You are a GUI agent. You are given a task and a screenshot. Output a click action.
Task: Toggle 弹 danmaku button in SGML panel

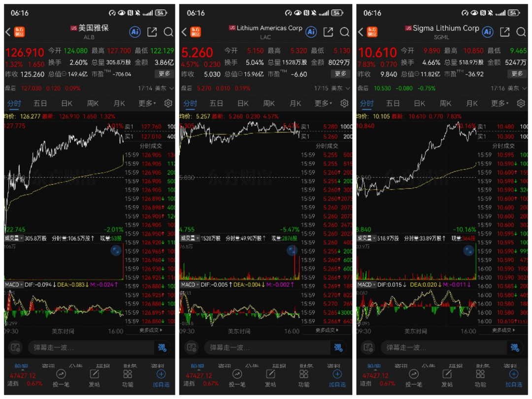tap(515, 347)
